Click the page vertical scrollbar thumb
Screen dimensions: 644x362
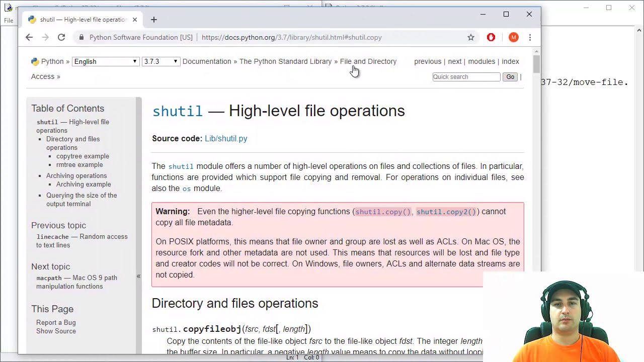point(537,65)
